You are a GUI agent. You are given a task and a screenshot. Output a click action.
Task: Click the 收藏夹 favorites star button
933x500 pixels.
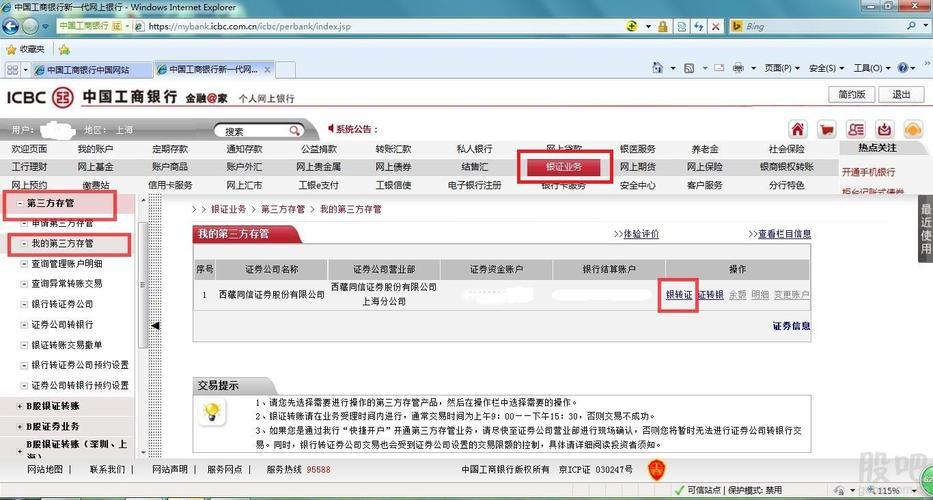click(25, 49)
